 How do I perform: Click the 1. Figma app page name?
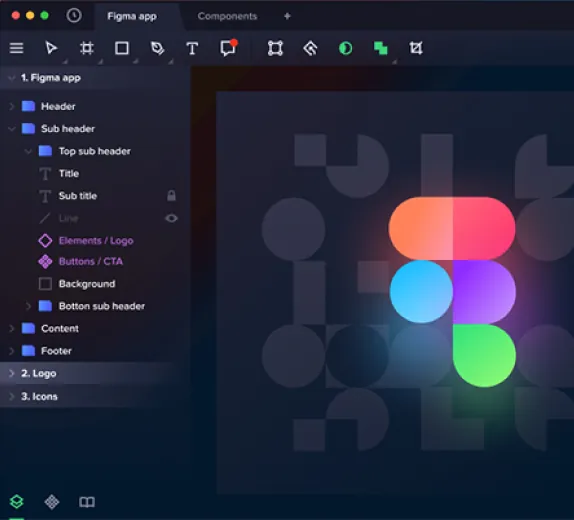click(x=51, y=78)
